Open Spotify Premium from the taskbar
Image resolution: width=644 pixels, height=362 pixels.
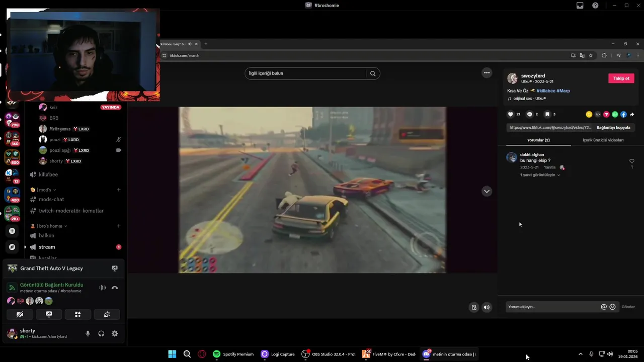233,354
